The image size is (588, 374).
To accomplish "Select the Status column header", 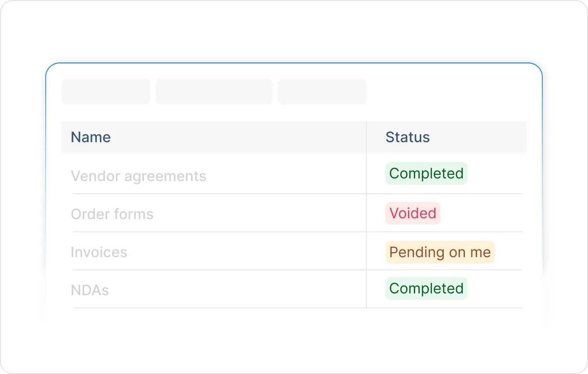I will tap(407, 137).
